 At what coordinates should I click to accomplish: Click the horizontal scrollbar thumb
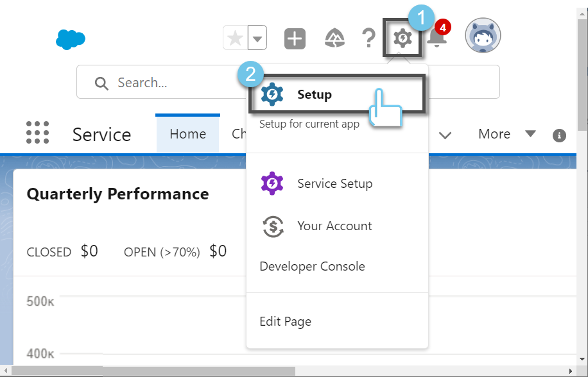click(153, 371)
